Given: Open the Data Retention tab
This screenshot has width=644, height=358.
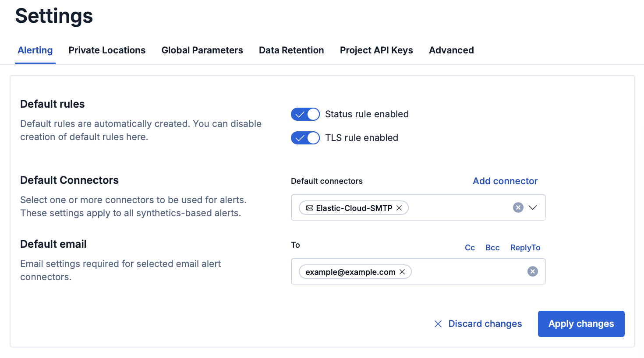Looking at the screenshot, I should click(x=291, y=50).
